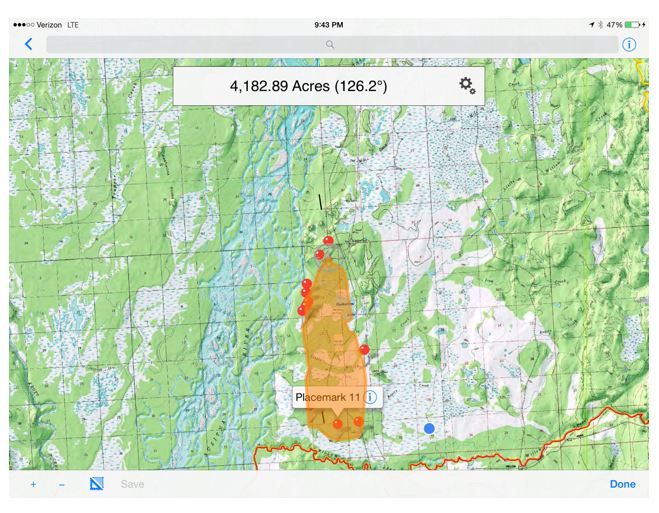Tap the battery indicator in status bar
Screen dimensions: 659x513
[x=636, y=24]
